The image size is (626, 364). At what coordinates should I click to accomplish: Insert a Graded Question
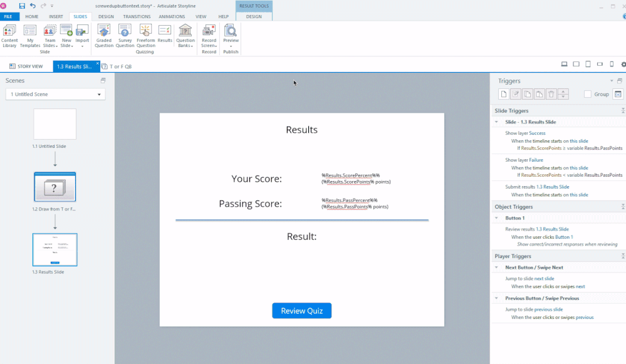tap(104, 36)
